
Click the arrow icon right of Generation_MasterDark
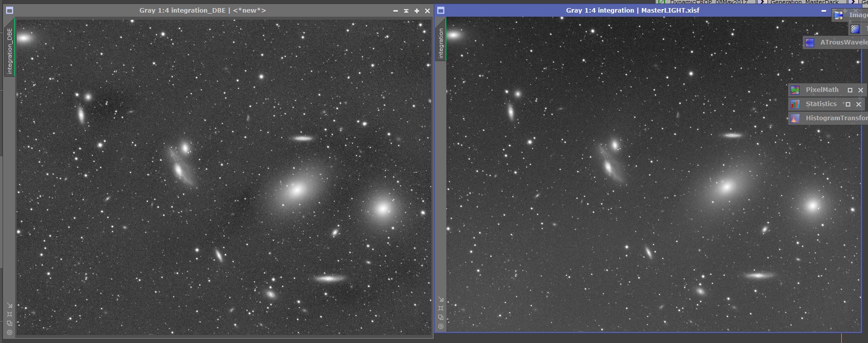tap(853, 2)
